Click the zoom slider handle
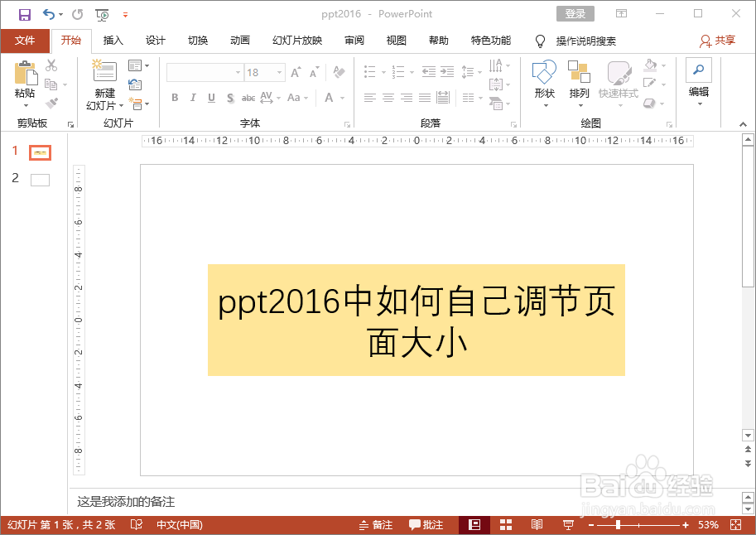756x535 pixels. point(618,525)
